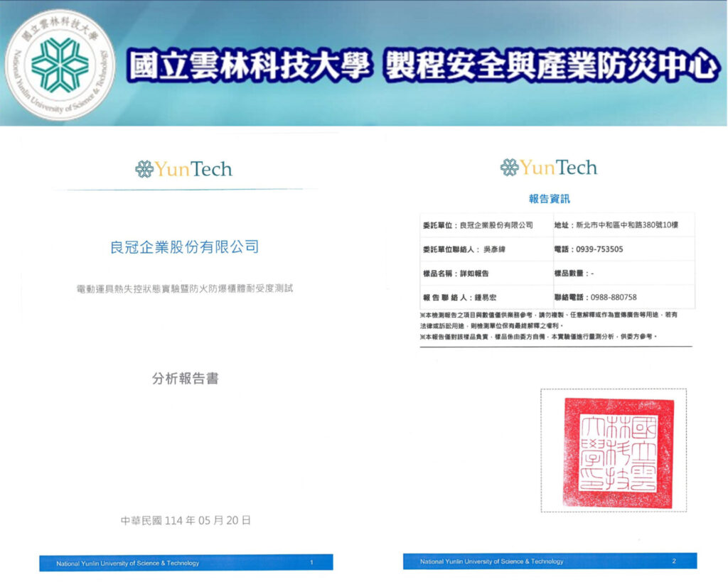
Task: Select the 委託單位 table cell
Action: (477, 225)
